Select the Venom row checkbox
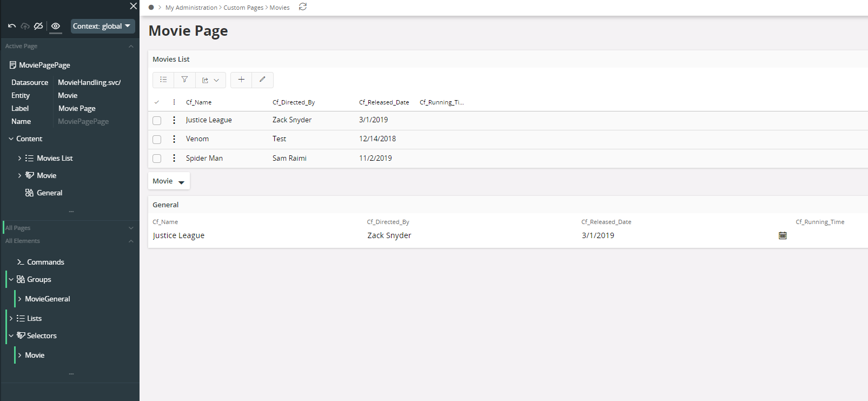Image resolution: width=868 pixels, height=401 pixels. (157, 140)
